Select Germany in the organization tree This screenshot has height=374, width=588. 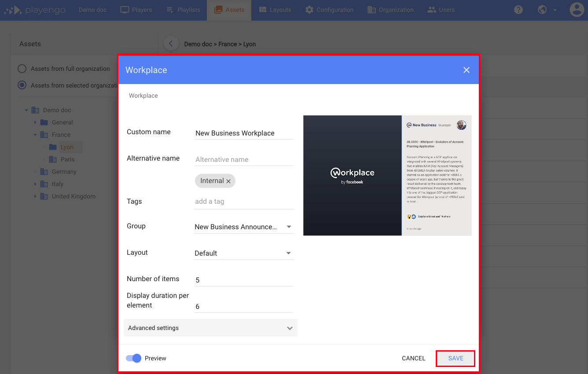tap(64, 172)
